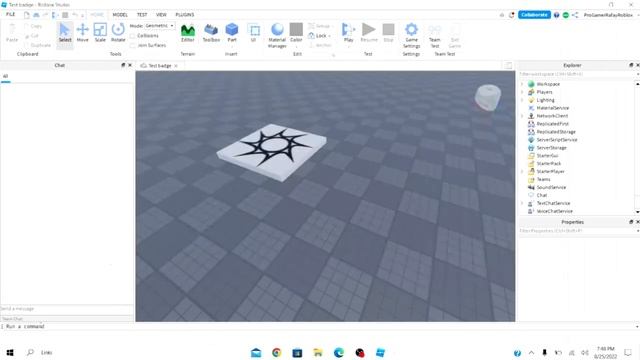Switch to the HOME ribbon tab
The width and height of the screenshot is (640, 360).
tap(97, 15)
